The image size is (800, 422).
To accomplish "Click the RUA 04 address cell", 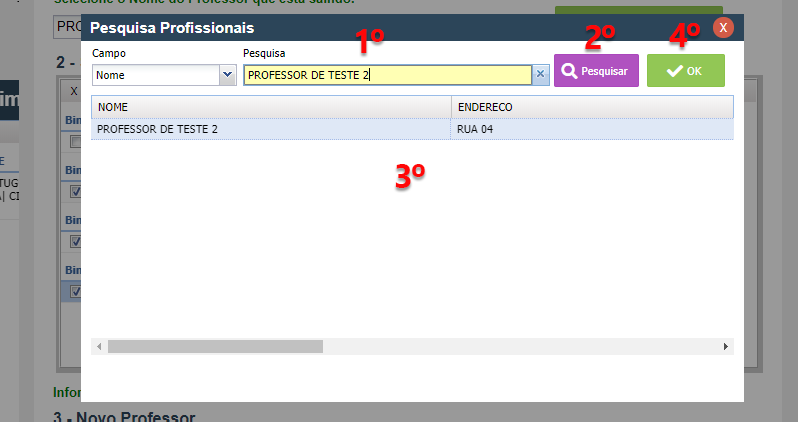I will 592,129.
